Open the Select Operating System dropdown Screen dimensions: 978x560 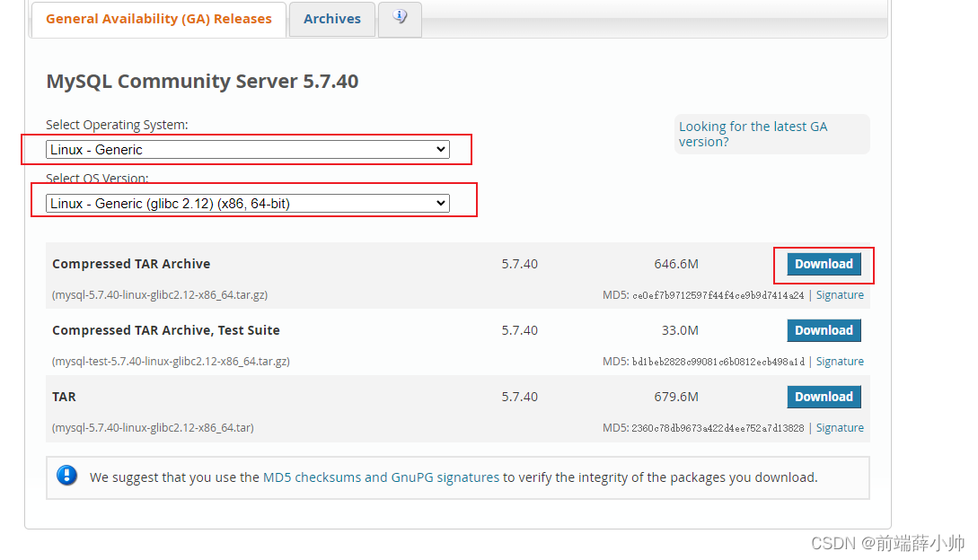(248, 150)
